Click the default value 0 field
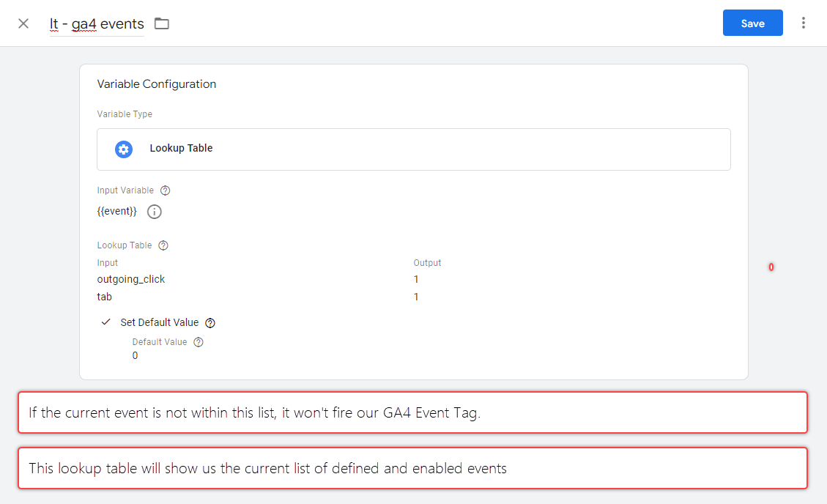Viewport: 827px width, 504px height. point(135,356)
